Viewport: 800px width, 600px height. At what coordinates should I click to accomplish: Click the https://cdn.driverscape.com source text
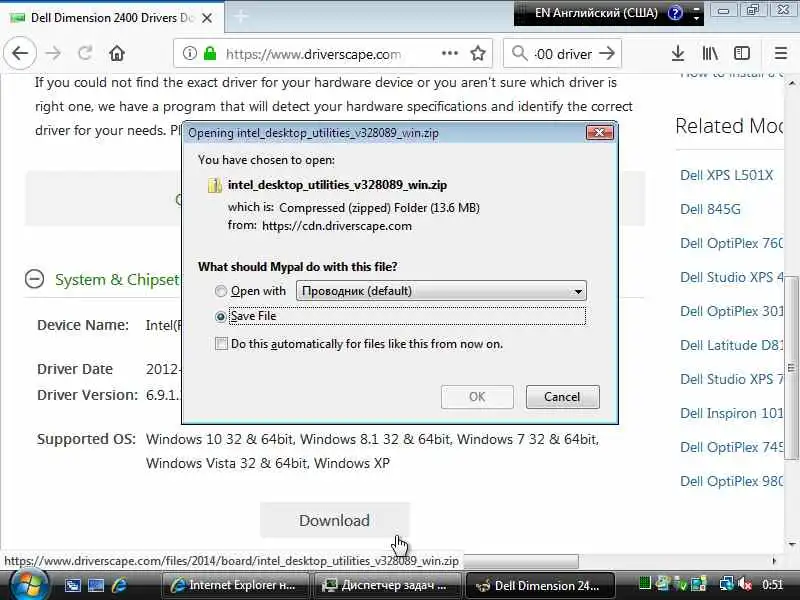337,226
